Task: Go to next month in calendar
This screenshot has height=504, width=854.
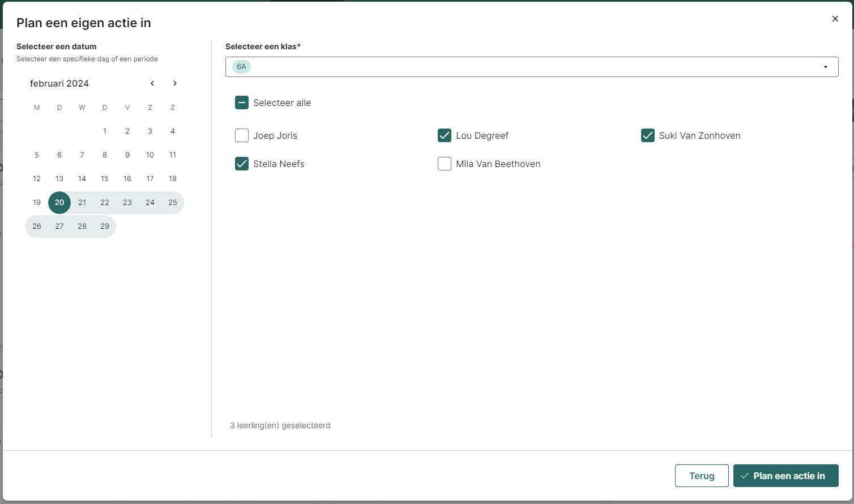Action: [175, 83]
